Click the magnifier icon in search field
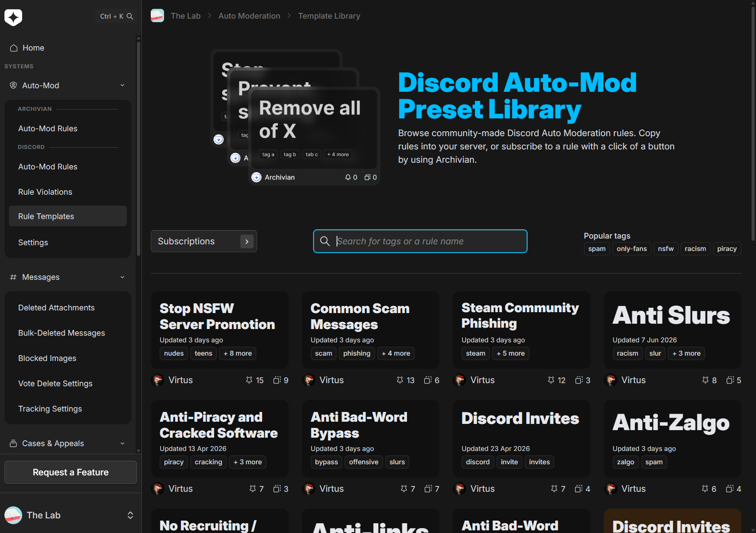This screenshot has width=756, height=533. click(x=325, y=241)
